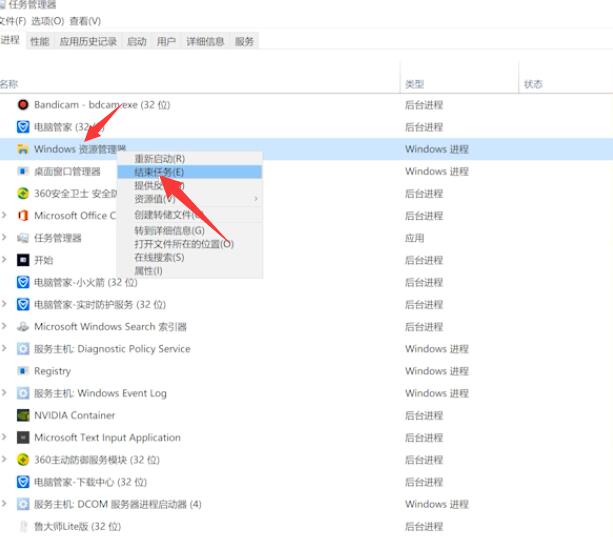Click the Registry process icon
This screenshot has height=537, width=613.
23,371
